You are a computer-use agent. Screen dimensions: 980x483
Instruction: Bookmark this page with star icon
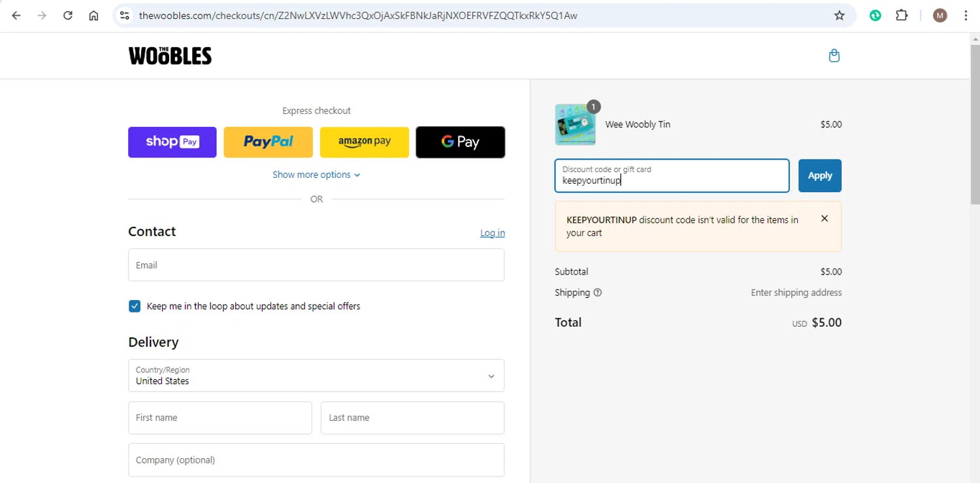(840, 16)
